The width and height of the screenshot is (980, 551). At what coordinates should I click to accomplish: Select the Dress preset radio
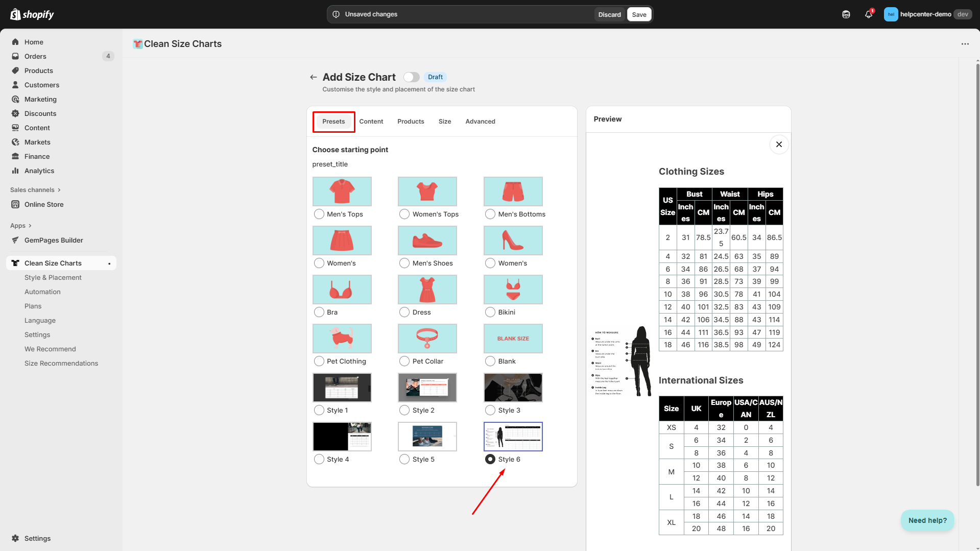(x=404, y=312)
